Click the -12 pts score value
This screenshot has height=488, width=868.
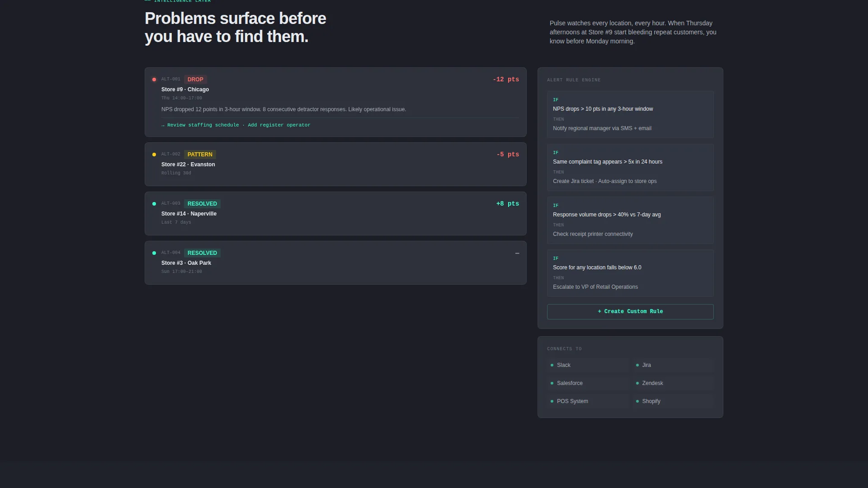506,80
